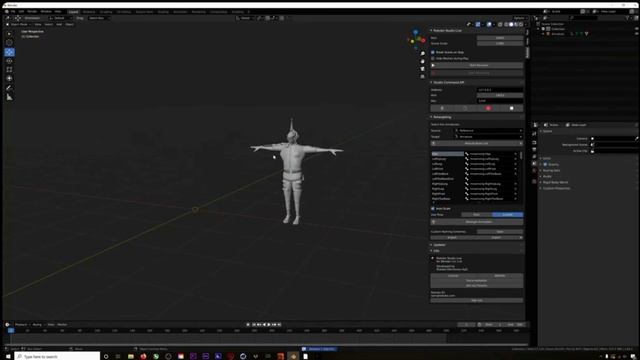Viewport: 640px width, 360px height.
Task: Select the Scale tool in the toolbar
Action: pos(9,69)
